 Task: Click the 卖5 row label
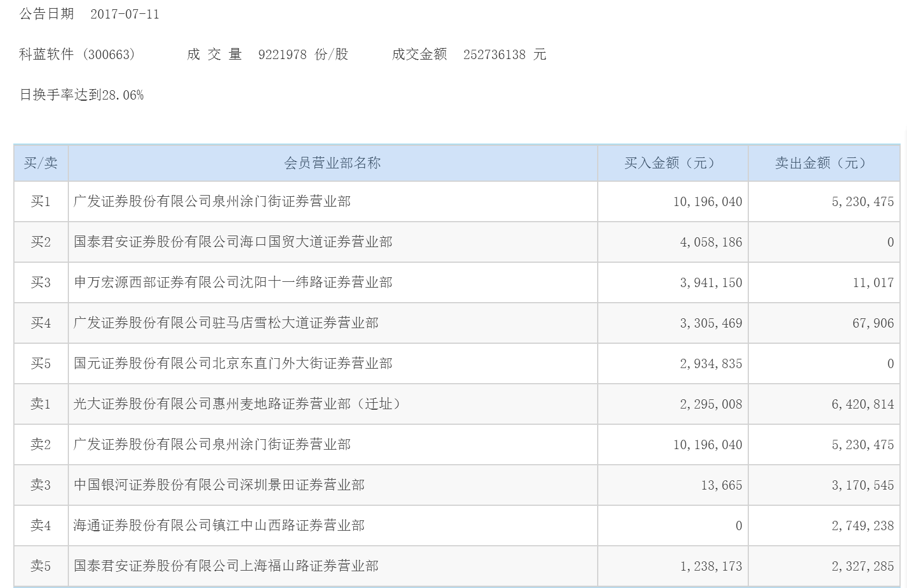(41, 566)
